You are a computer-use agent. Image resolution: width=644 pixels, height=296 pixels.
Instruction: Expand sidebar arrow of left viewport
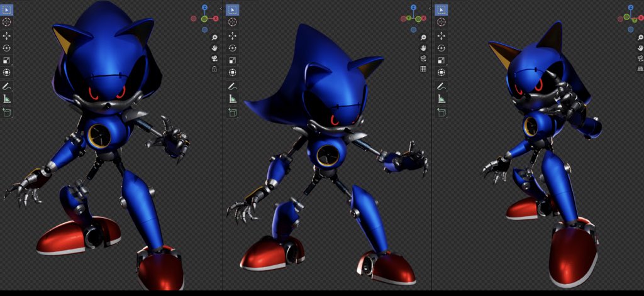[x=221, y=8]
